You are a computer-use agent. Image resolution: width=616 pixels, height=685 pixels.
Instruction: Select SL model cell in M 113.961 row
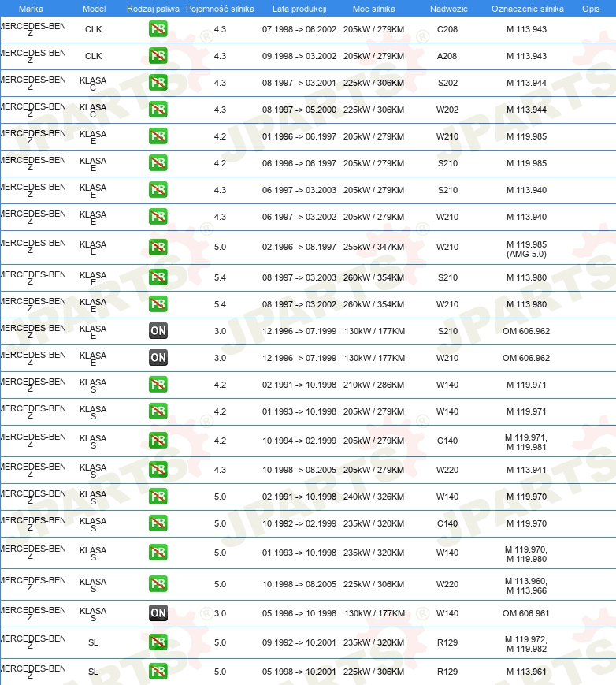(94, 672)
